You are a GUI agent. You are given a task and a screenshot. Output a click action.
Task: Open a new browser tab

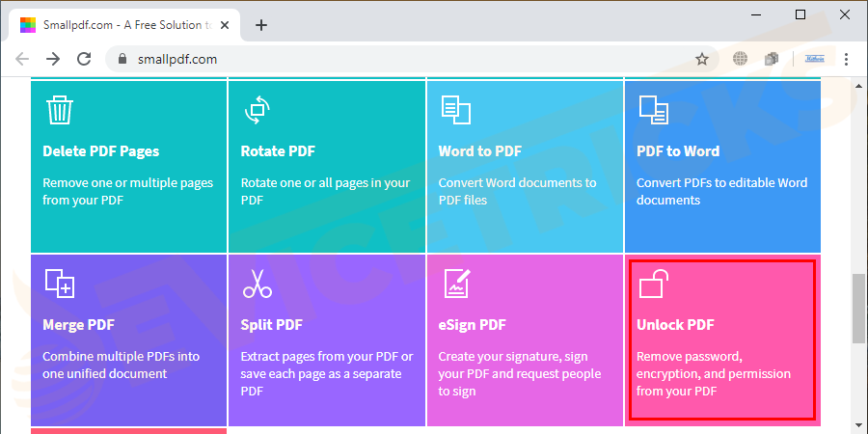point(261,25)
